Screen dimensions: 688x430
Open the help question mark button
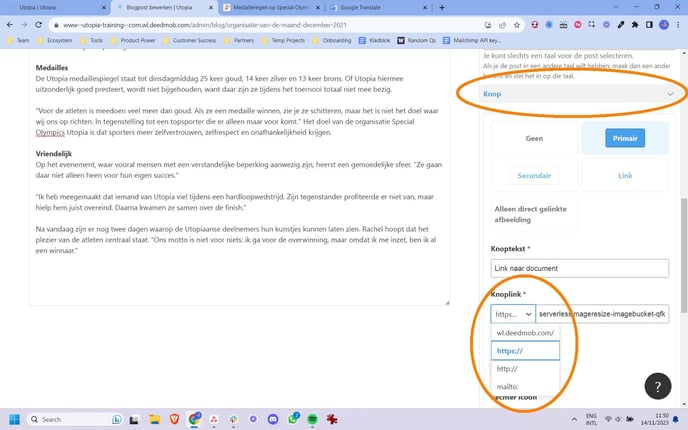coord(657,386)
